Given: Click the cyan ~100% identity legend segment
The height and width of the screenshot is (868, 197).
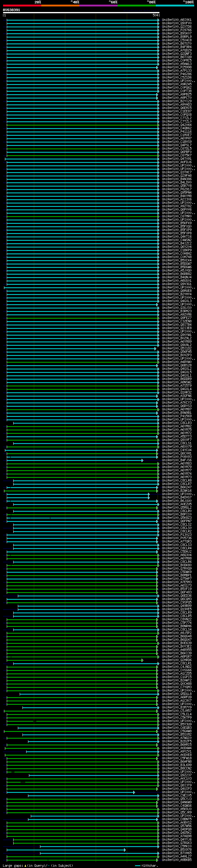Looking at the screenshot, I should point(175,6).
